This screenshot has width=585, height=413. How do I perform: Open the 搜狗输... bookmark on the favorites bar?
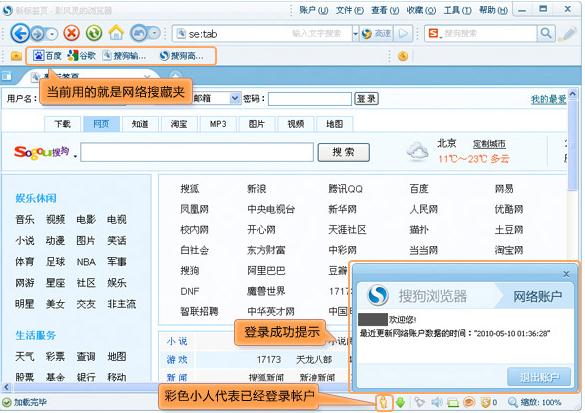(x=125, y=56)
